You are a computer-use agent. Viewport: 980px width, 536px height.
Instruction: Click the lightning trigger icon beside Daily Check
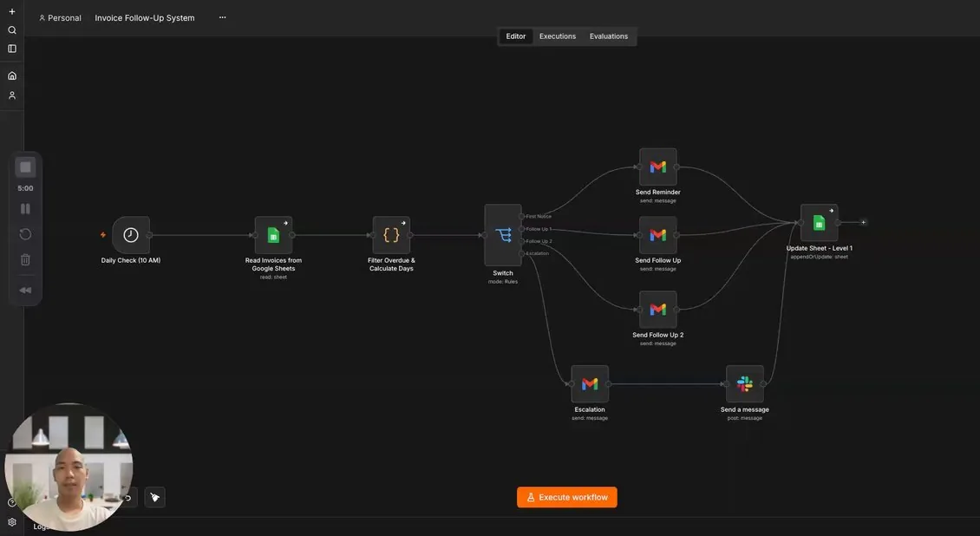(103, 235)
